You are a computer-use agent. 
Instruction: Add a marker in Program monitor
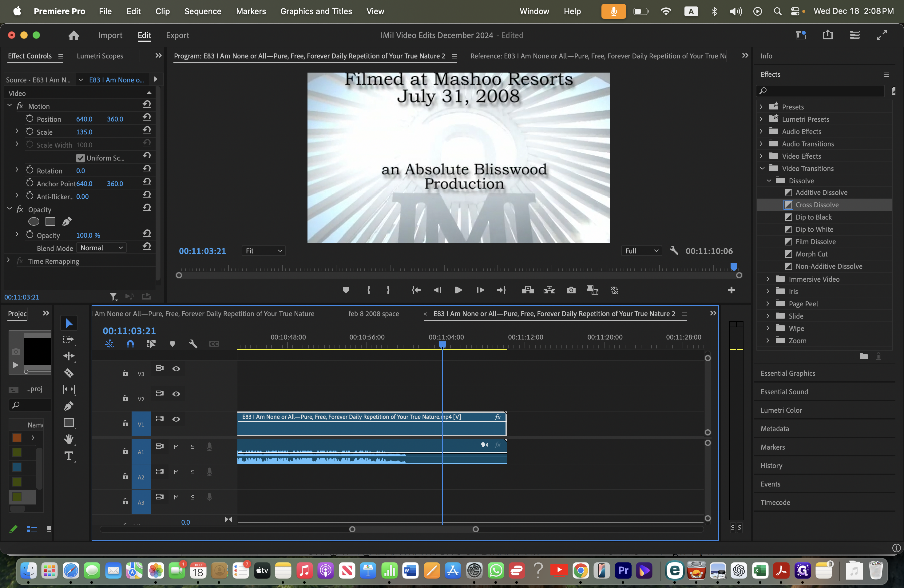coord(346,290)
